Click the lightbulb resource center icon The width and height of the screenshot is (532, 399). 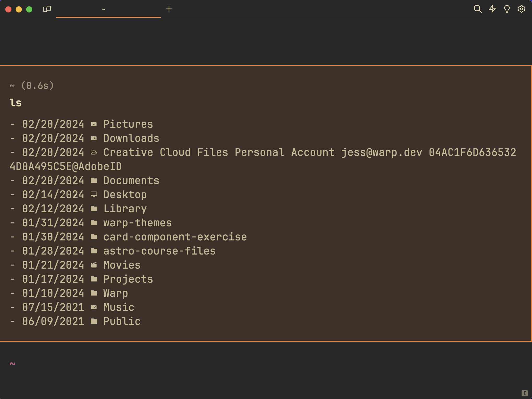click(507, 9)
